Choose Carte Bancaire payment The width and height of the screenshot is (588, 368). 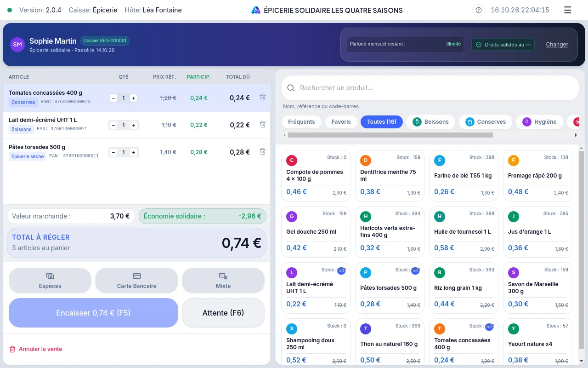(136, 281)
